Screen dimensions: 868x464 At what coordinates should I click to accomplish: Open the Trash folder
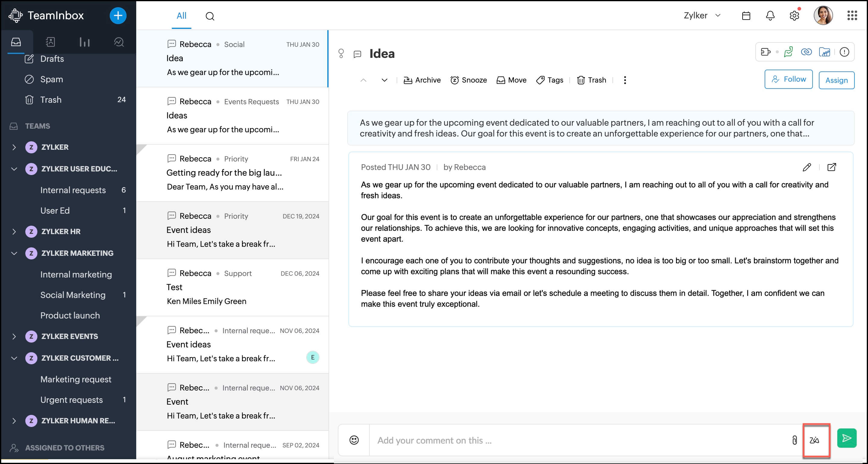(x=51, y=100)
